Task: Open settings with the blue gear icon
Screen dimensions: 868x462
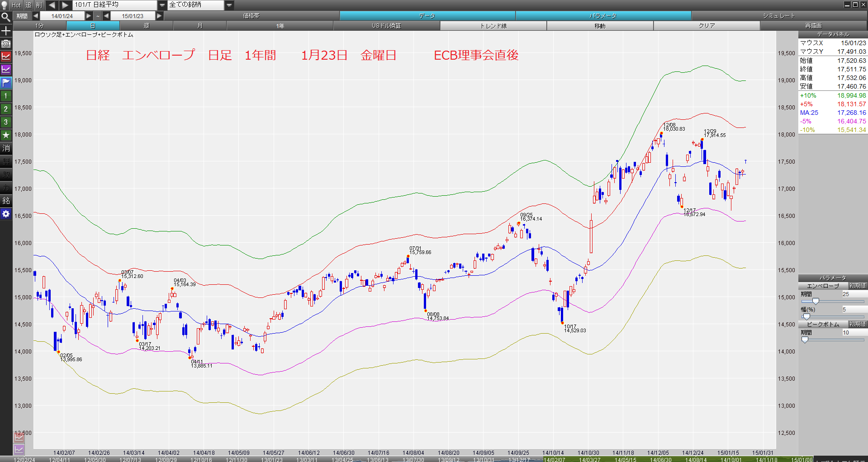Action: click(x=6, y=214)
